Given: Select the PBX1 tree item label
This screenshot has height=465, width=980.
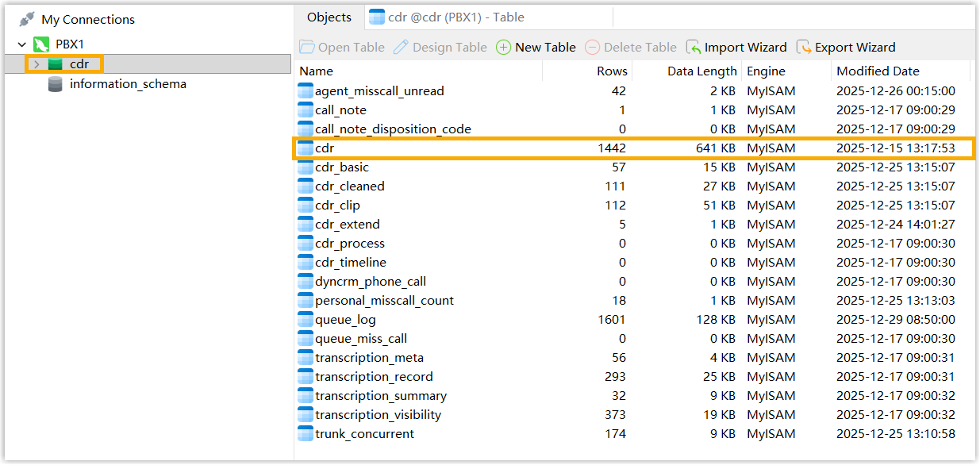Looking at the screenshot, I should (x=70, y=44).
